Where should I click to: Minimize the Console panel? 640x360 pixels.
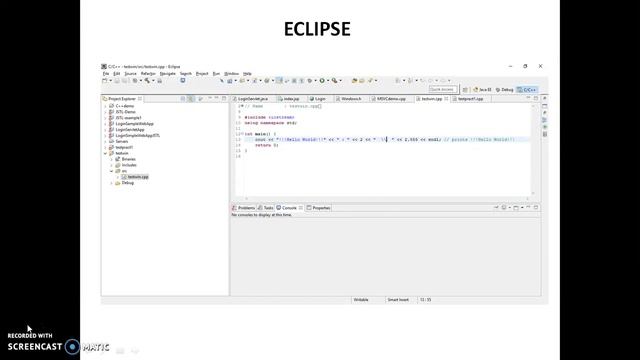click(528, 208)
